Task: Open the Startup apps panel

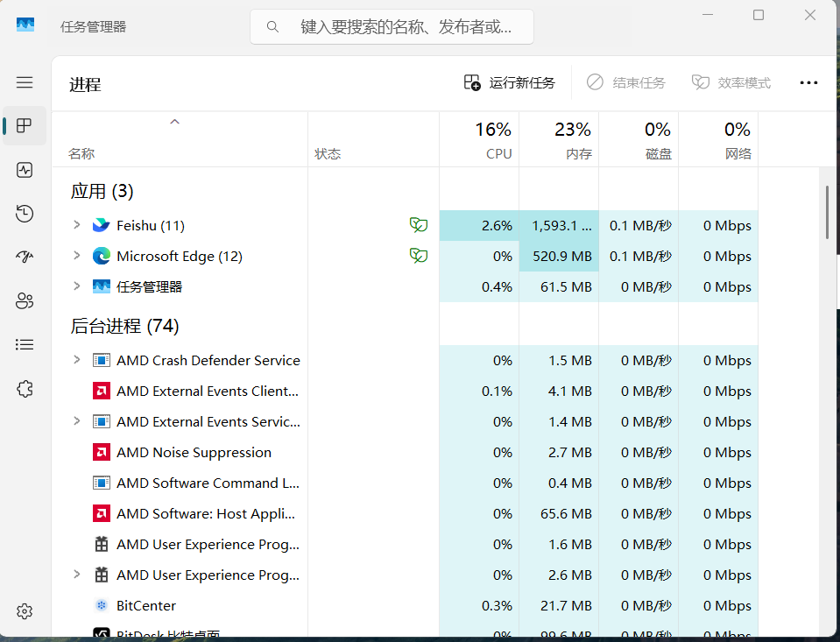Action: [25, 257]
